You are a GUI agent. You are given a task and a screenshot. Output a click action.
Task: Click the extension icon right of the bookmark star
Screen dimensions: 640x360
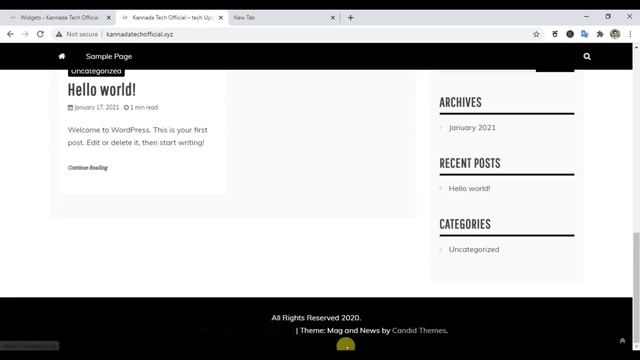555,34
